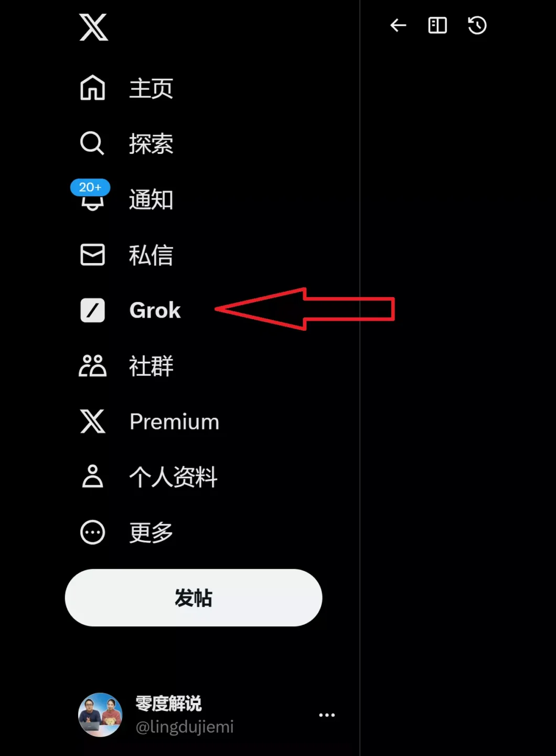Click the @lingdujiemi handle

coord(185,727)
